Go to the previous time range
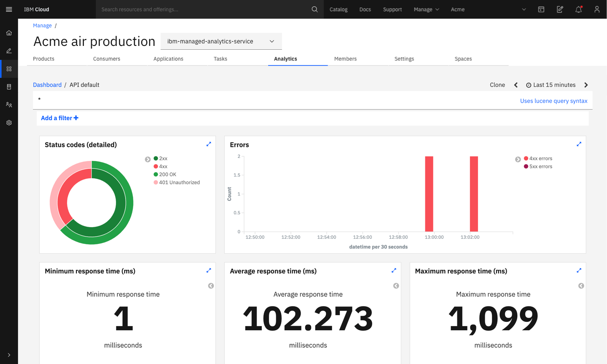 516,85
